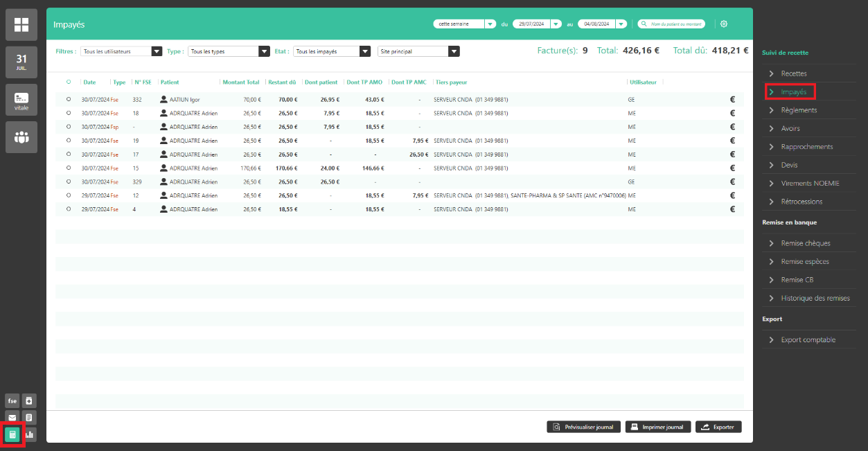This screenshot has width=868, height=451.
Task: Go to Règlements in the right menu
Action: tap(799, 110)
